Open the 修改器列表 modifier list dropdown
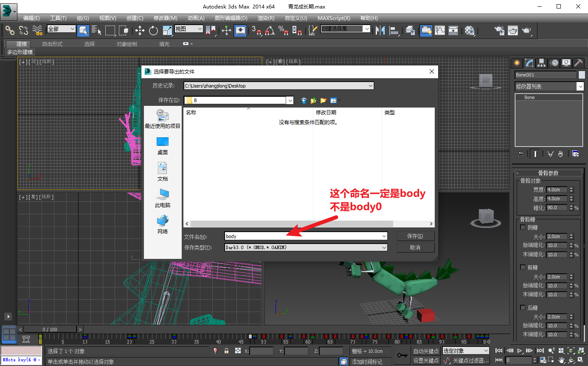The image size is (588, 366). pos(549,86)
